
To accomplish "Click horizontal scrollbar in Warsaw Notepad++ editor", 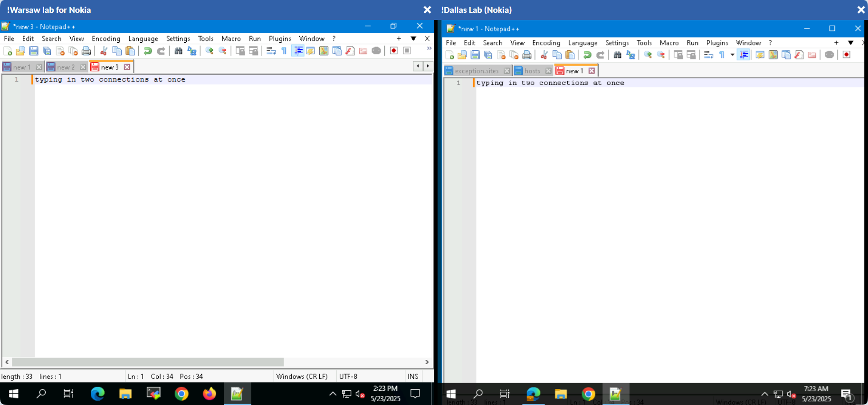I will 147,362.
